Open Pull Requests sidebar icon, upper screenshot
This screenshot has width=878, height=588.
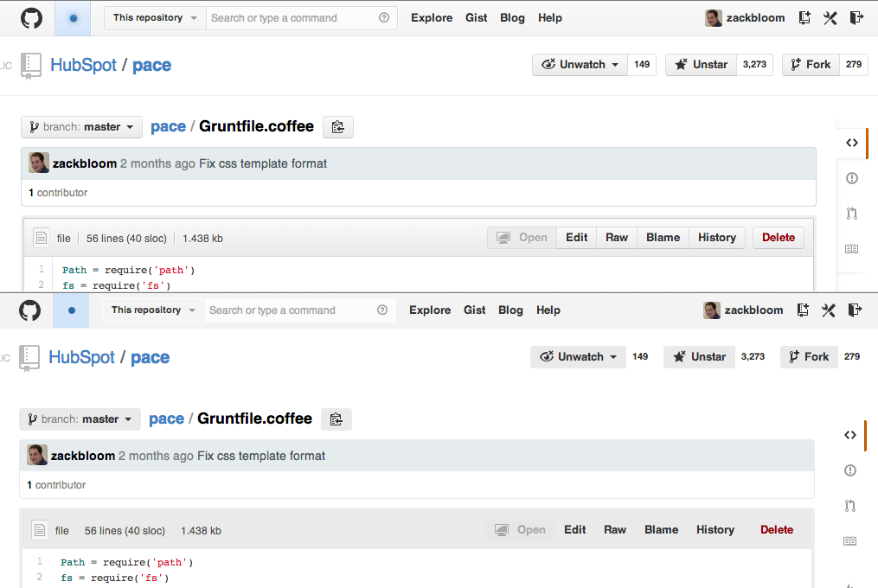(x=852, y=214)
